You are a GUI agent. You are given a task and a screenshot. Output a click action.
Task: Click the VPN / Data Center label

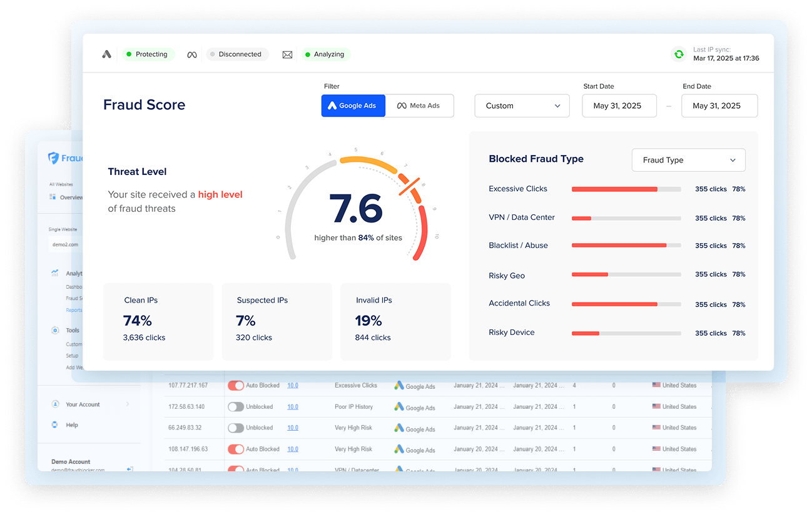point(522,217)
